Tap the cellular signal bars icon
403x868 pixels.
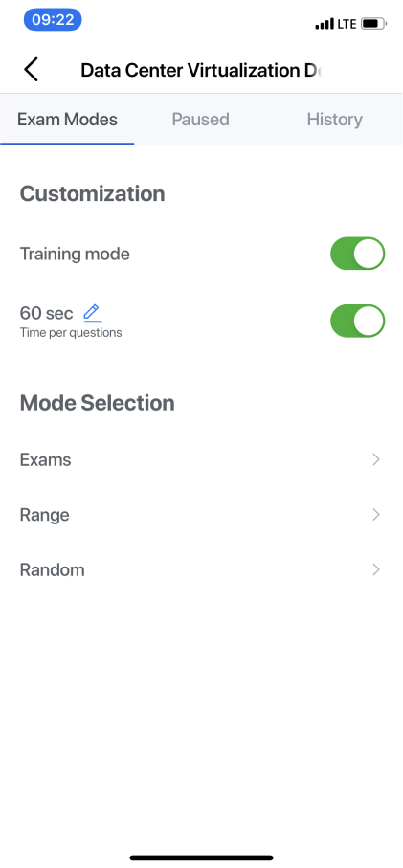click(325, 24)
